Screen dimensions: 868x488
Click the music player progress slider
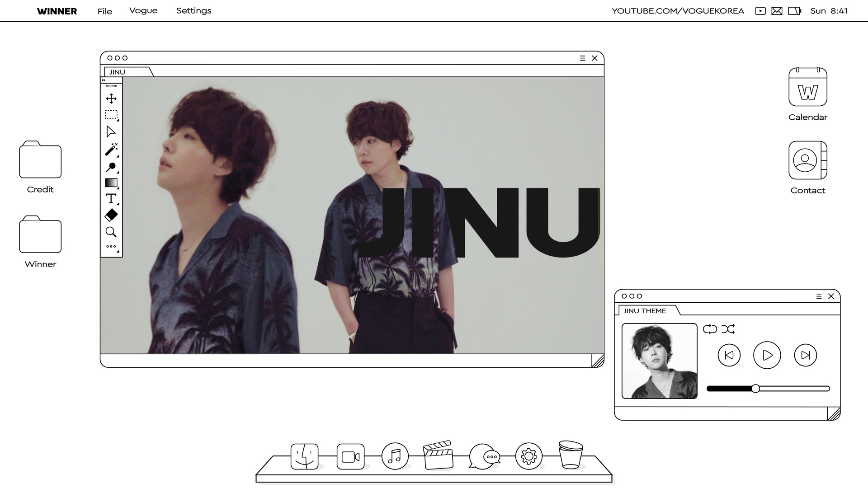tap(755, 389)
